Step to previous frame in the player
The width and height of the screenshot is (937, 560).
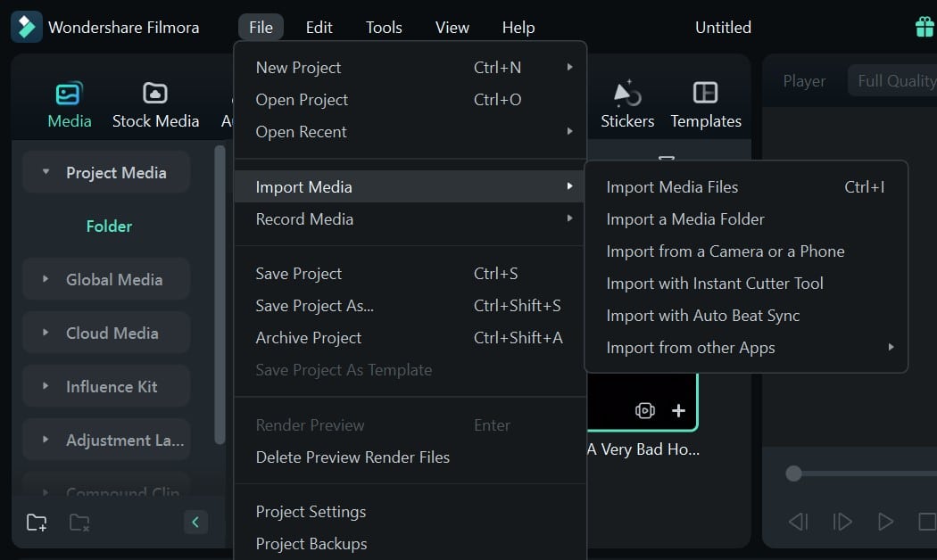[799, 522]
